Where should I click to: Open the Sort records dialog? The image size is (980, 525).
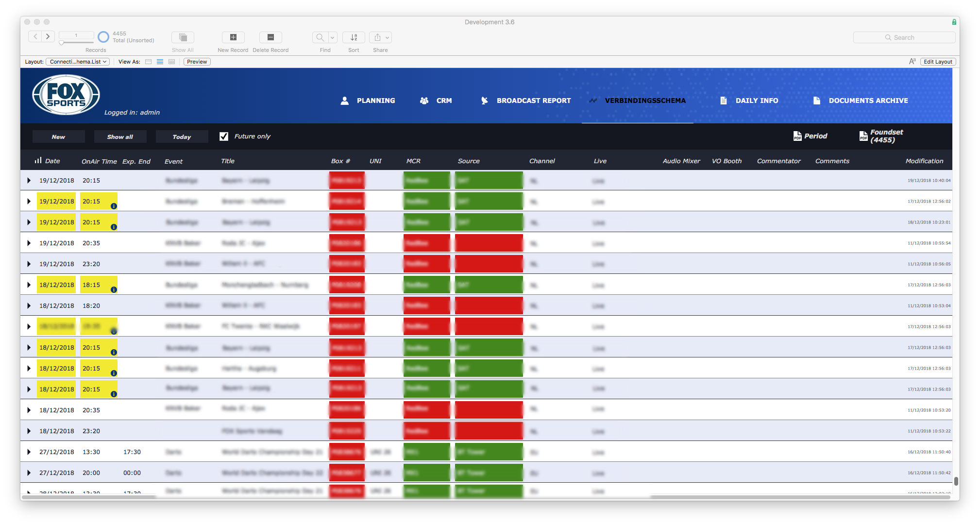[x=354, y=37]
